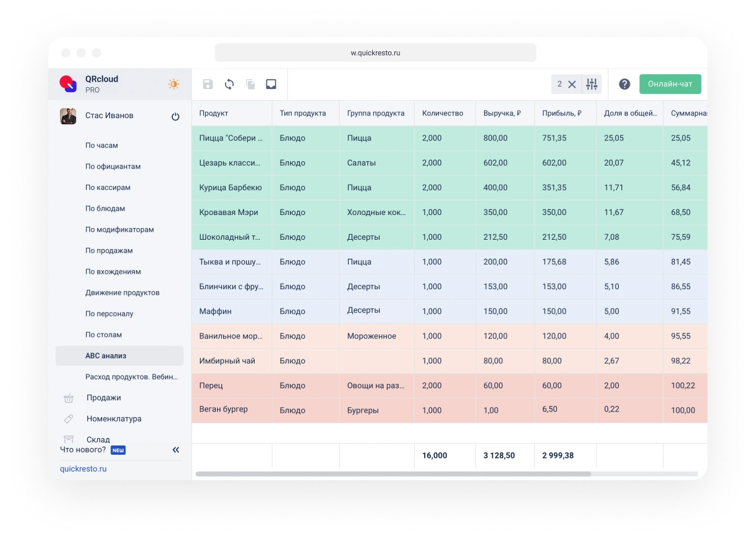The image size is (756, 540).
Task: Follow the quickresto.ru link
Action: point(83,469)
